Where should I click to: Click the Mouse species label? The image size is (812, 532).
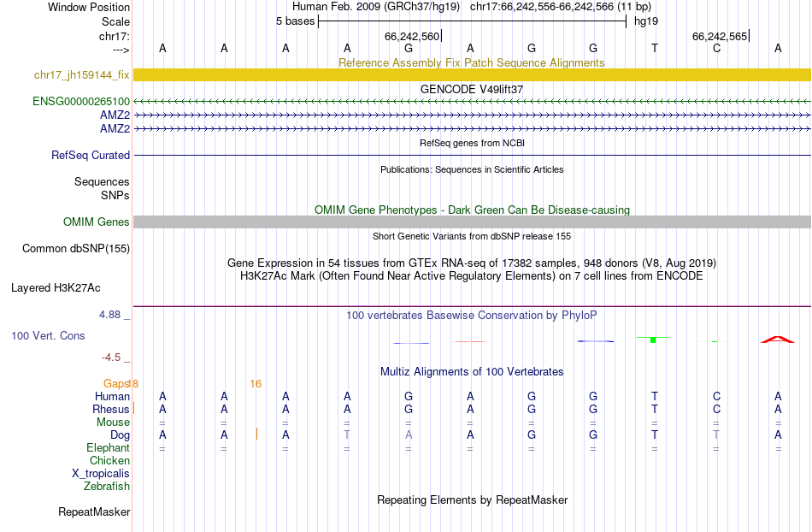tap(113, 423)
